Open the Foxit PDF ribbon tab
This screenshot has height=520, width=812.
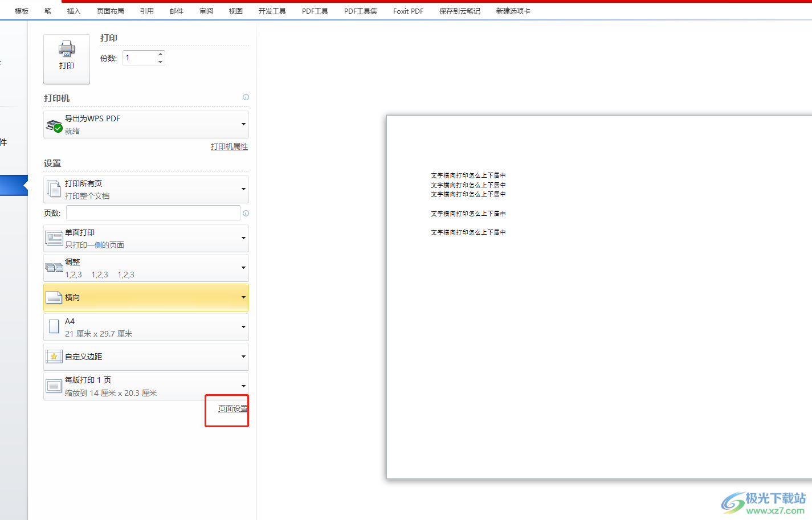pos(409,11)
